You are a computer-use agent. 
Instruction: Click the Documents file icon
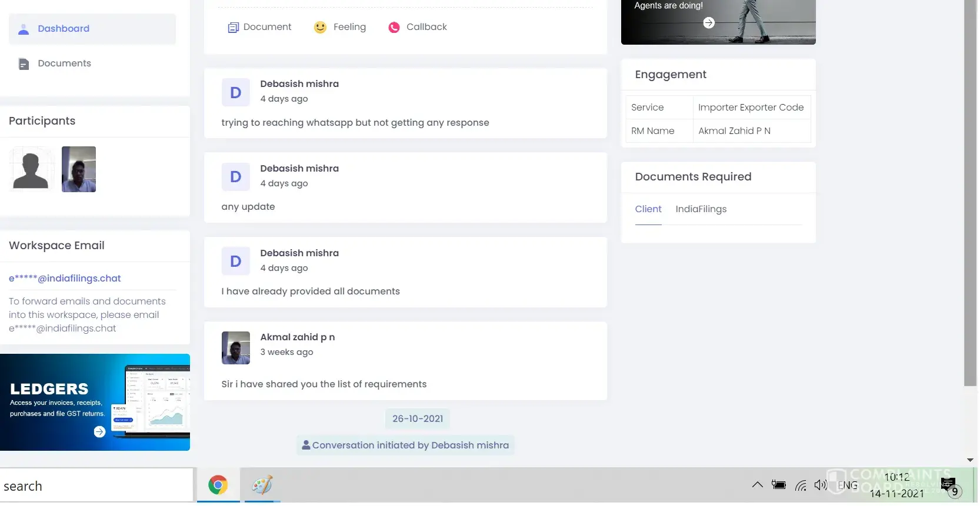[x=24, y=64]
